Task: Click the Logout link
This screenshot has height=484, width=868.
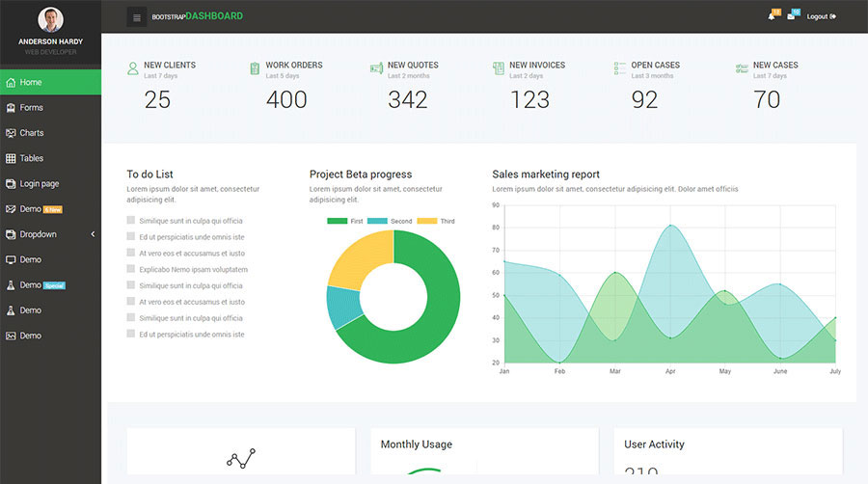Action: pos(821,16)
